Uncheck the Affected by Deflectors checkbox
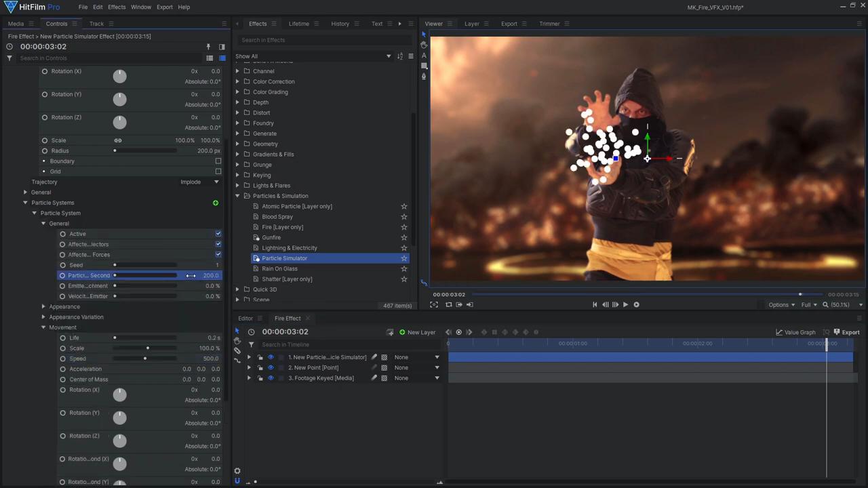This screenshot has height=488, width=868. pos(218,244)
